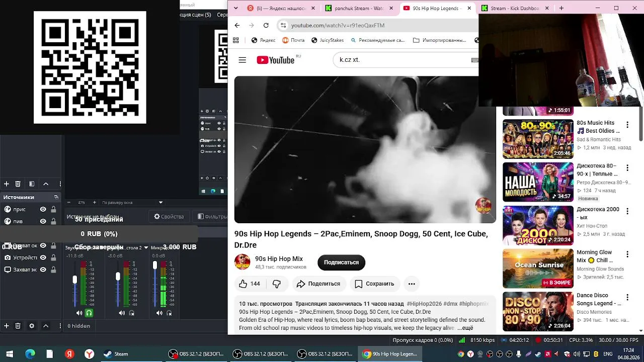Adjust the microphone volume fader
The height and width of the screenshot is (362, 644).
[155, 265]
